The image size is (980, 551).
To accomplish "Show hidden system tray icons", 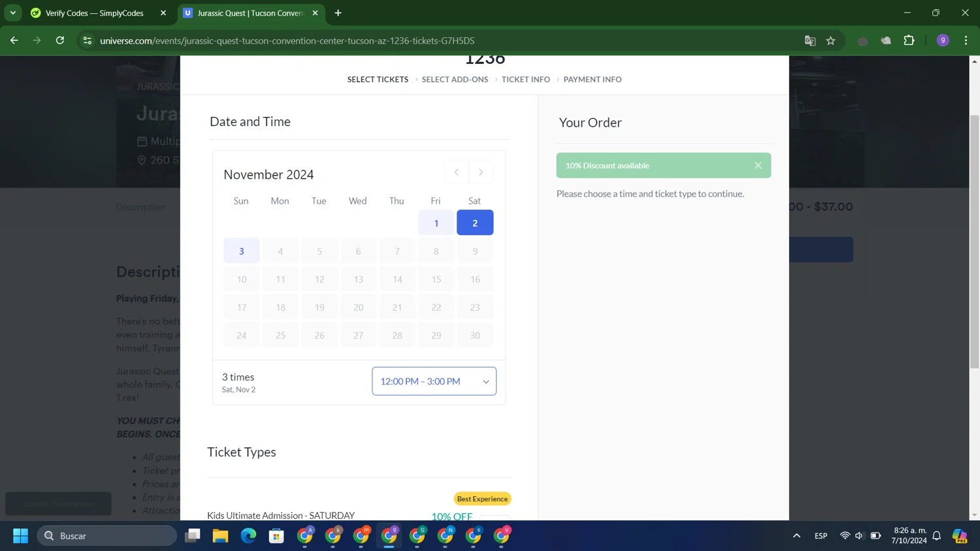I will [x=796, y=536].
